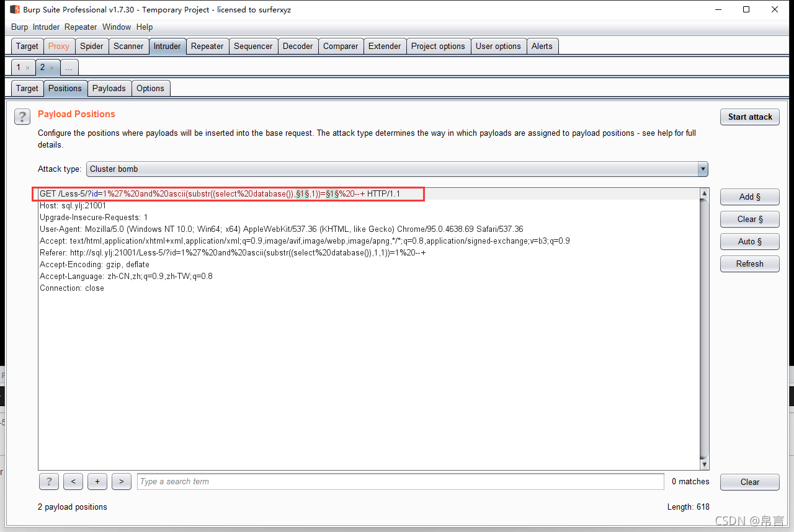Switch to the Decoder tab
The image size is (794, 532).
pos(298,46)
